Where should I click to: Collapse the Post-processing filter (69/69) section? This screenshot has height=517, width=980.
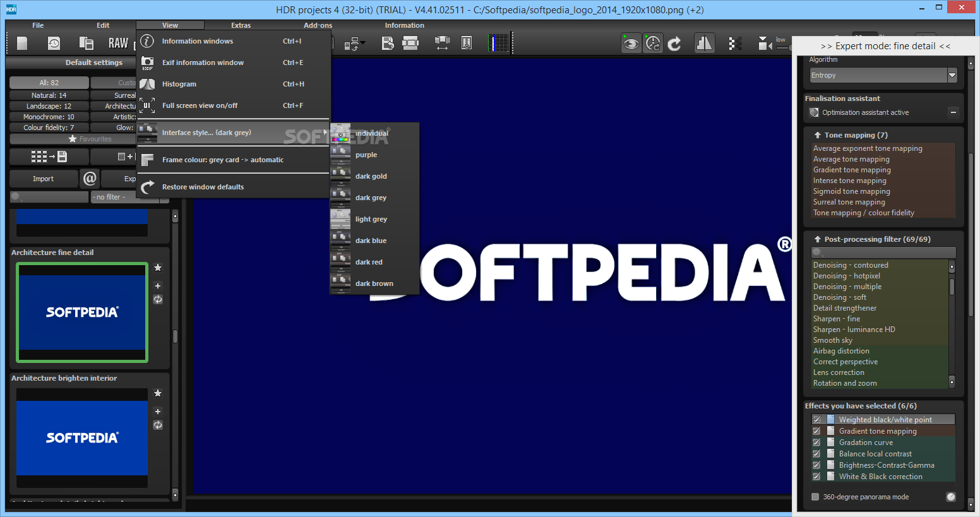pyautogui.click(x=818, y=239)
